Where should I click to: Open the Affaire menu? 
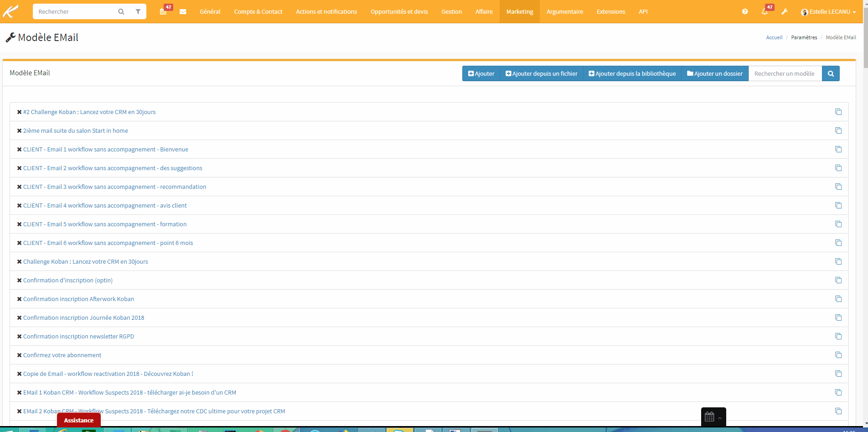tap(484, 11)
